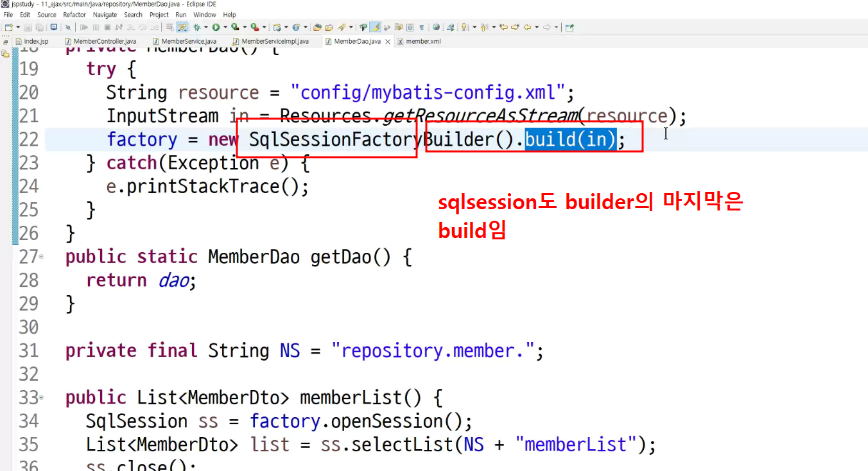Click the Save All icon
868x471 pixels.
[x=39, y=28]
